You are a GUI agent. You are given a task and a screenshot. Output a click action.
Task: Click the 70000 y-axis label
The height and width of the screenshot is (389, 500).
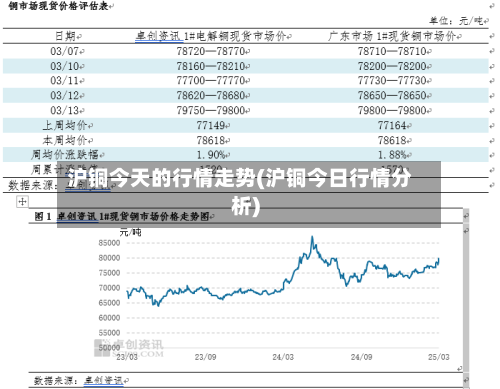click(109, 288)
